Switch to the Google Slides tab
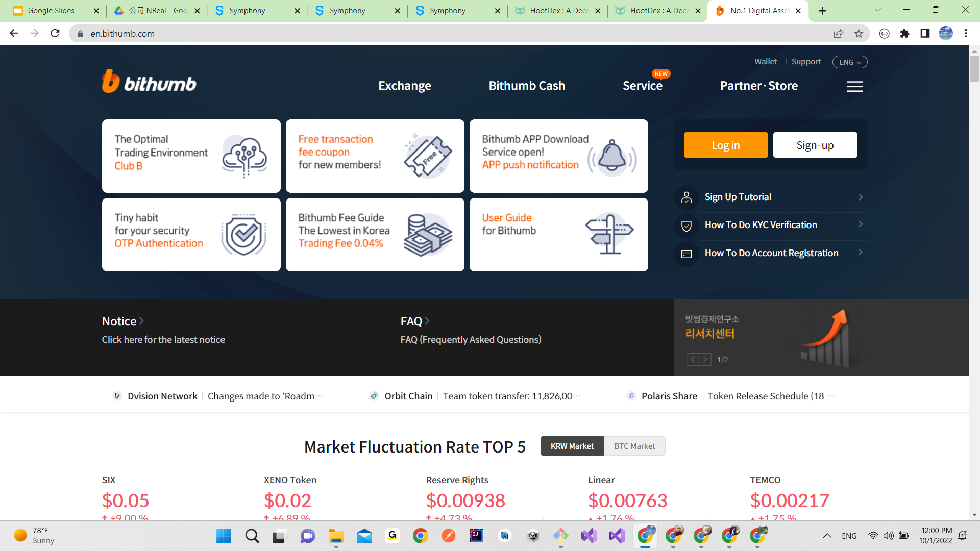Screen dimensions: 980x551 point(51,10)
